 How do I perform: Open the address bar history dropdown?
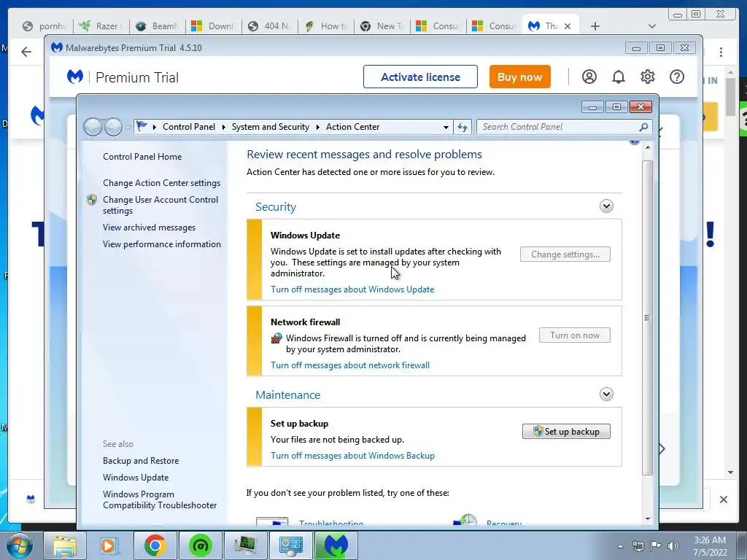[x=446, y=127]
